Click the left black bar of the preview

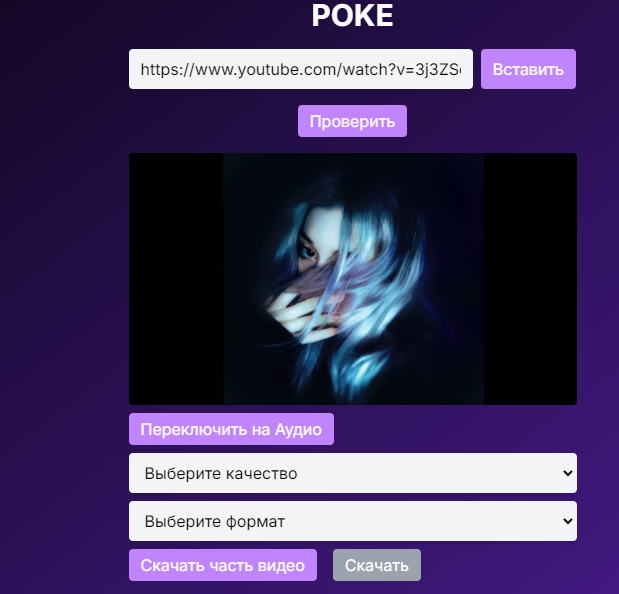point(176,279)
